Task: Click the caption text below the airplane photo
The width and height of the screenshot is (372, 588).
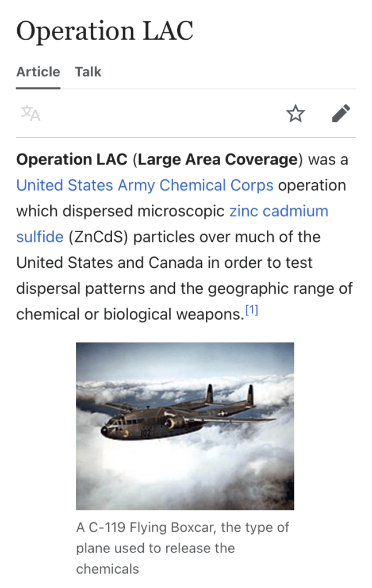Action: (x=182, y=548)
